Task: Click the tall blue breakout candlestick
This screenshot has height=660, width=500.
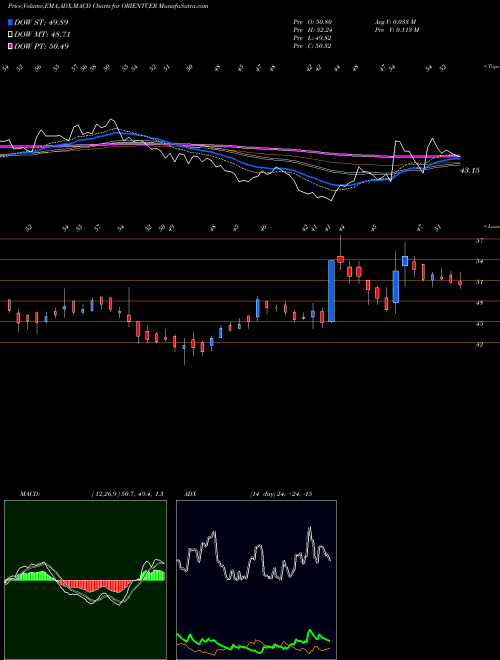Action: point(332,291)
